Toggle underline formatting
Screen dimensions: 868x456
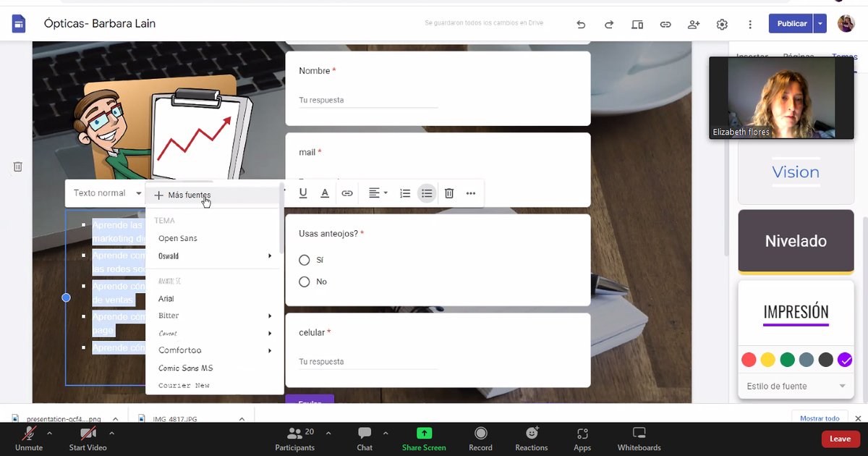pos(303,193)
